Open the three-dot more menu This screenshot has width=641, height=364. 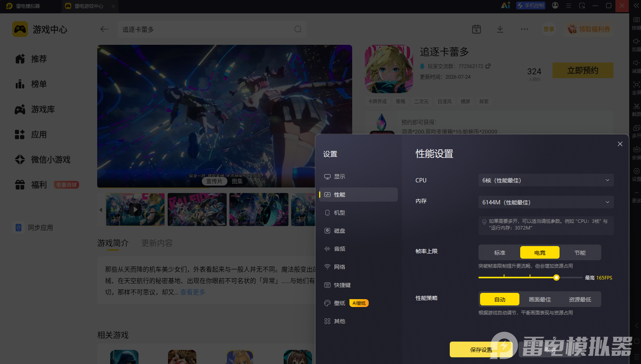[525, 29]
